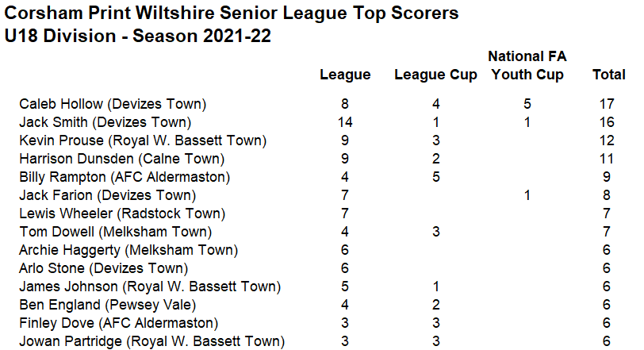Click Ben England (Pewsey Vale) name
The height and width of the screenshot is (350, 644).
(x=108, y=305)
